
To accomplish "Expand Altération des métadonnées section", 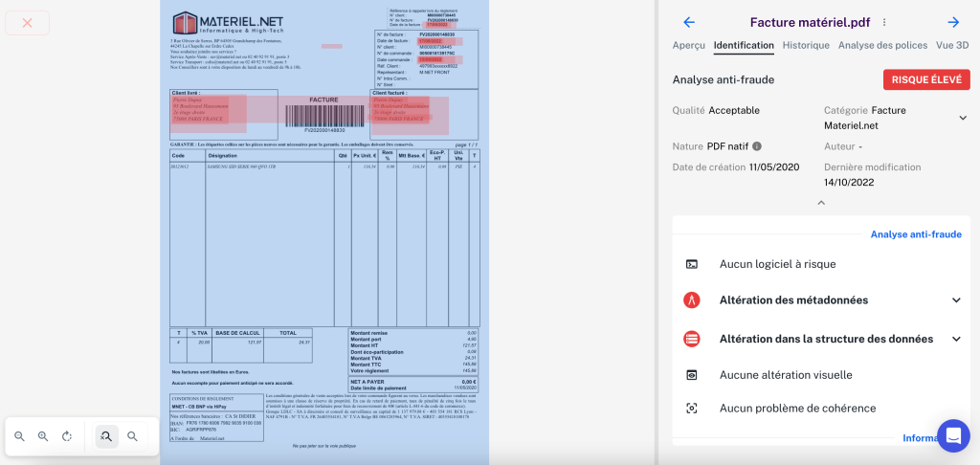I will 955,300.
